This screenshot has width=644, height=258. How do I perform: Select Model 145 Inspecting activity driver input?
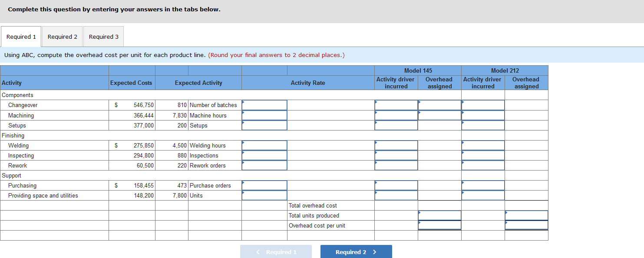pyautogui.click(x=396, y=155)
